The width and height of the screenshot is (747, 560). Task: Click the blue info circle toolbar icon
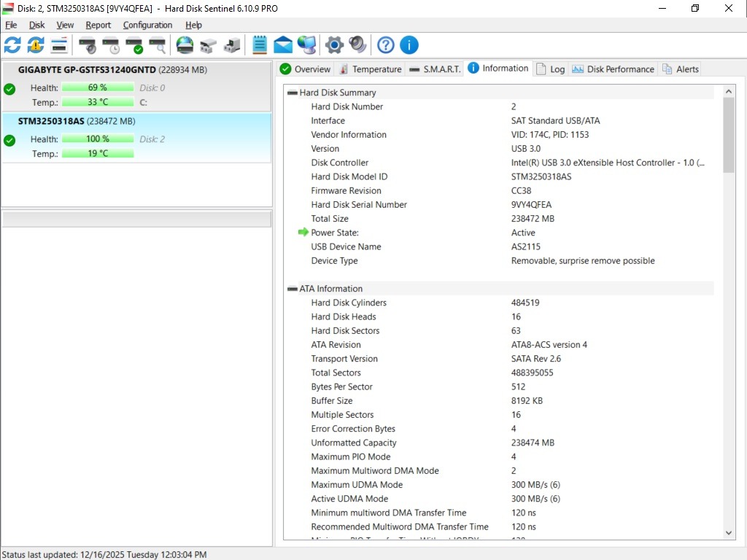point(409,45)
